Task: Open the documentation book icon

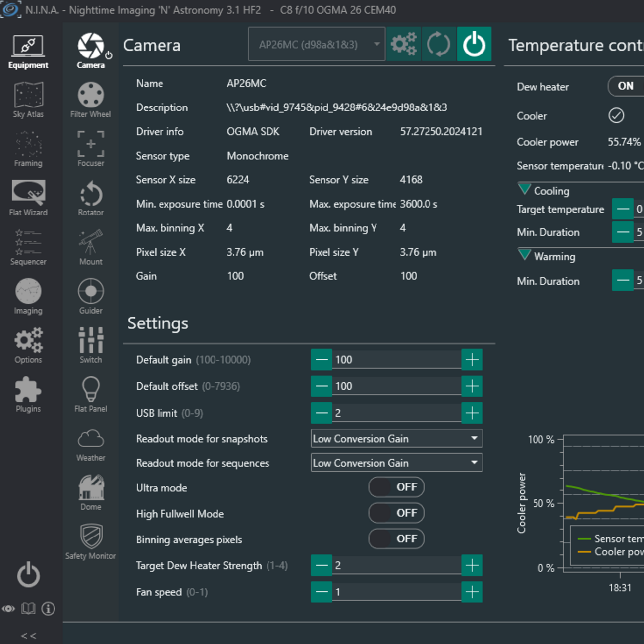Action: tap(28, 609)
